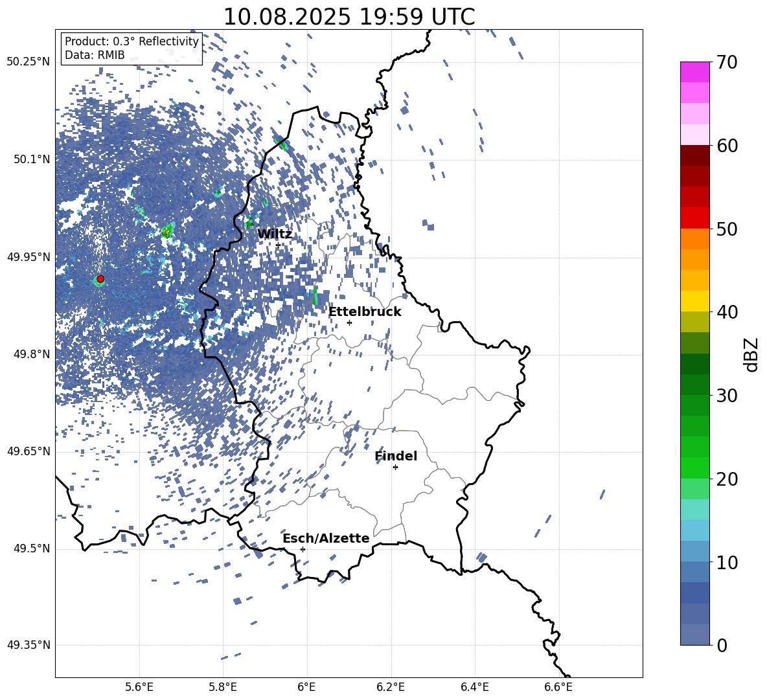Viewport: 767px width, 700px height.
Task: Click the 50.25°N latitude label
Action: [29, 62]
